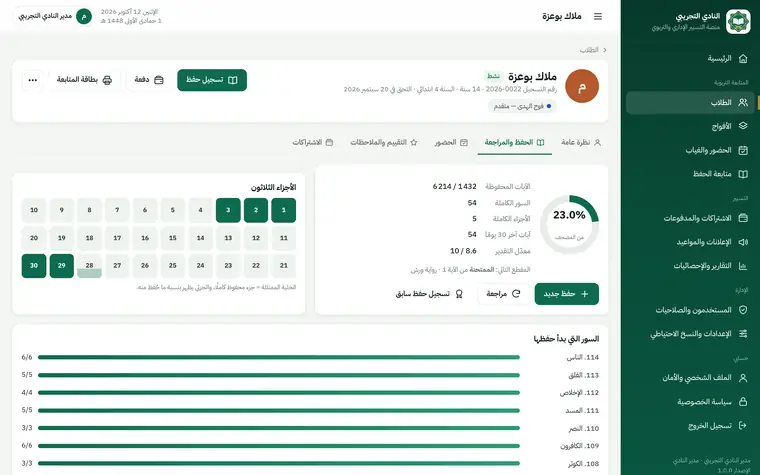Screen dimensions: 760x475
Task: Click تسجيل حفظ سابق link
Action: pyautogui.click(x=429, y=294)
